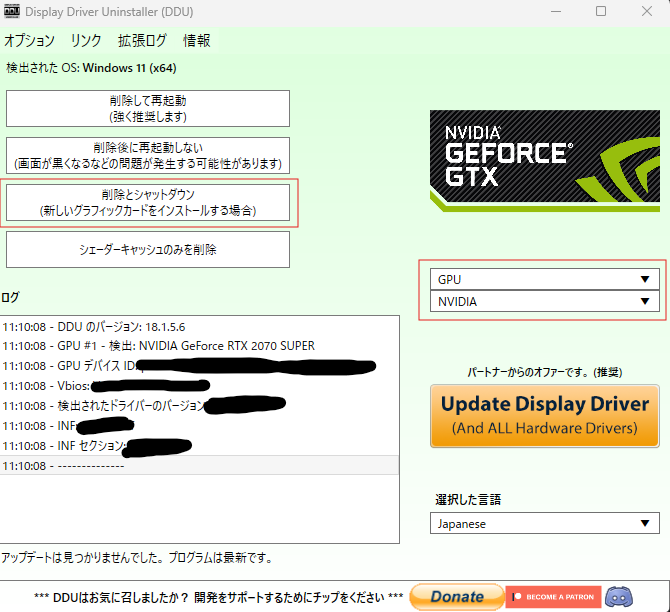Click the DDU app icon in title bar
Viewport: 670px width, 612px height.
[12, 12]
